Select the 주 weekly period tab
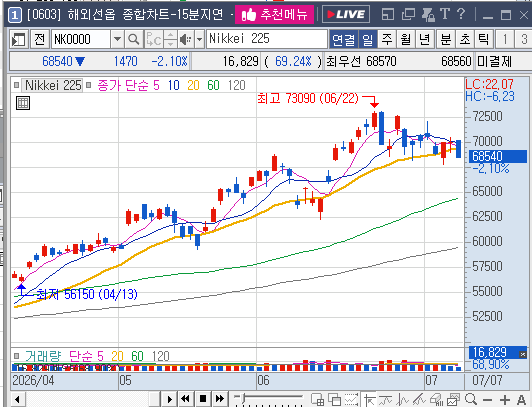 (x=386, y=40)
